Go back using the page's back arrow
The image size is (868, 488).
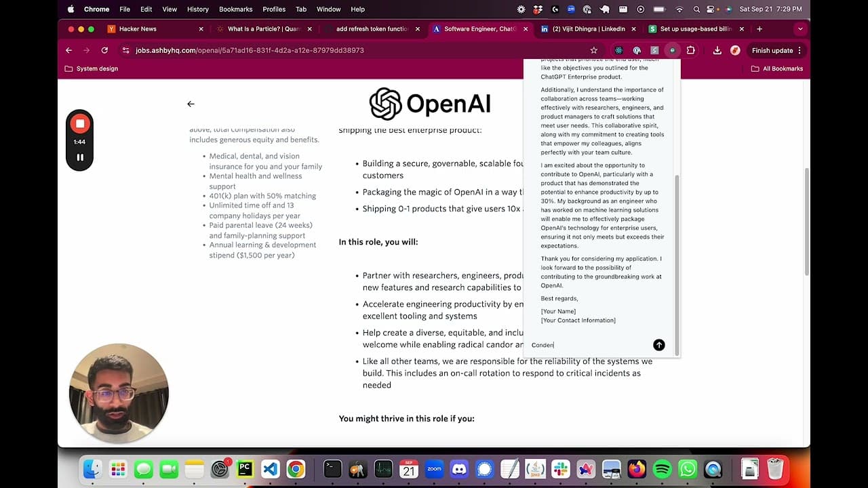tap(191, 104)
